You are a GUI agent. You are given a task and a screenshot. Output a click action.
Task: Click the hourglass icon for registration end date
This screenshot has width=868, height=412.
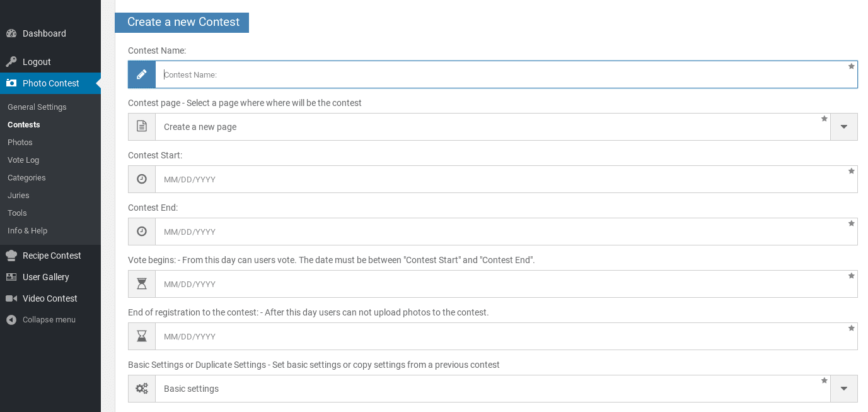tap(141, 336)
